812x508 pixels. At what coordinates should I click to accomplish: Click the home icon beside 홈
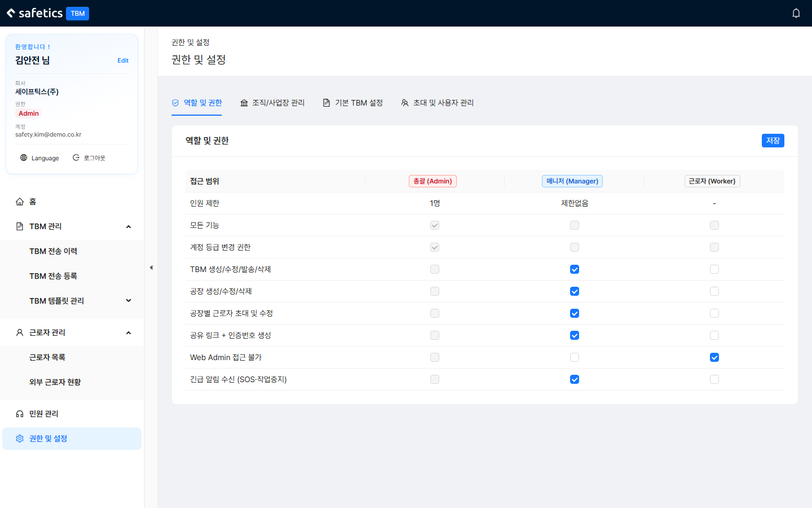20,202
